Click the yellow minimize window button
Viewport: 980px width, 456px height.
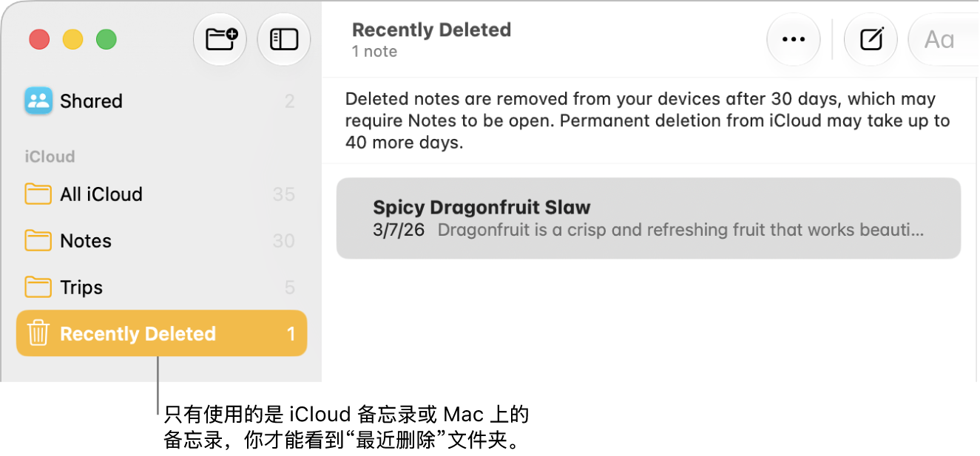(x=72, y=39)
